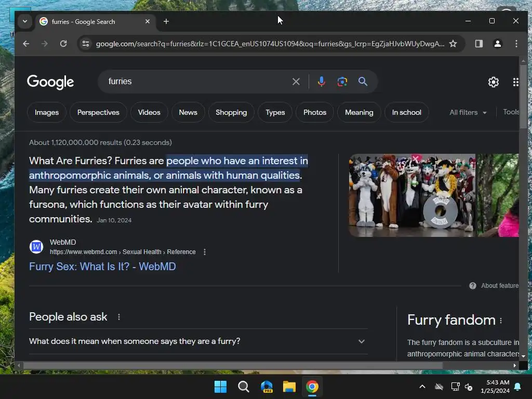The height and width of the screenshot is (399, 532).
Task: Select the Photos filter chip
Action: pos(314,112)
